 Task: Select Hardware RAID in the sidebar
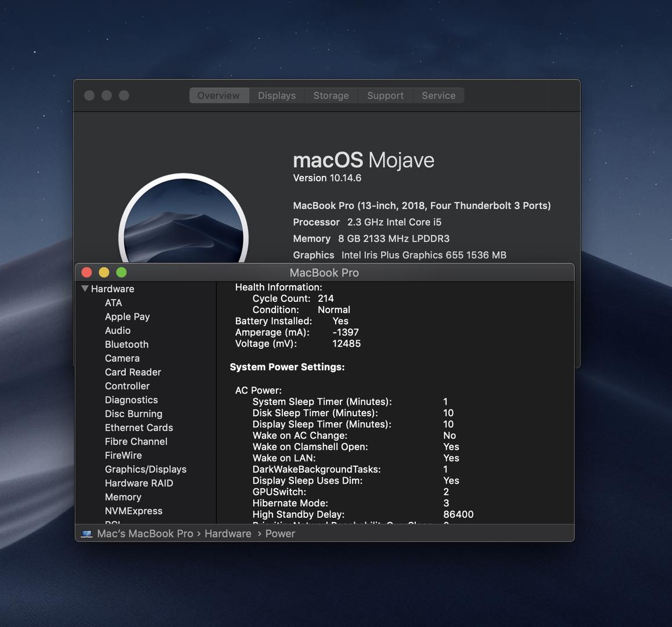139,483
